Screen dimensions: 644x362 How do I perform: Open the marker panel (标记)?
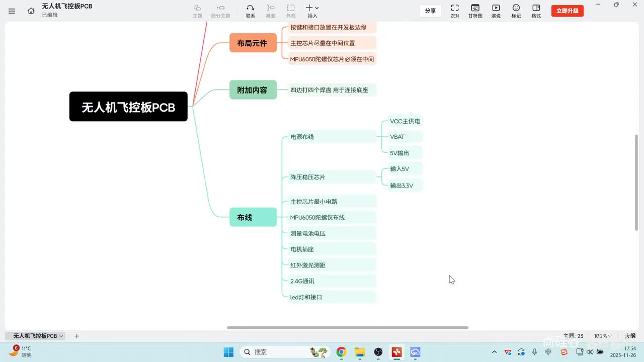point(516,11)
